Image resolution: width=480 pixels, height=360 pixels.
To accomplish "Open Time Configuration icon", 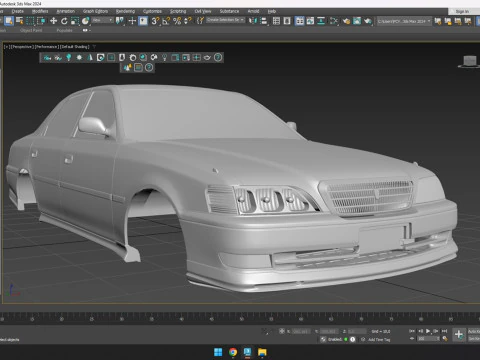I will tap(445, 339).
